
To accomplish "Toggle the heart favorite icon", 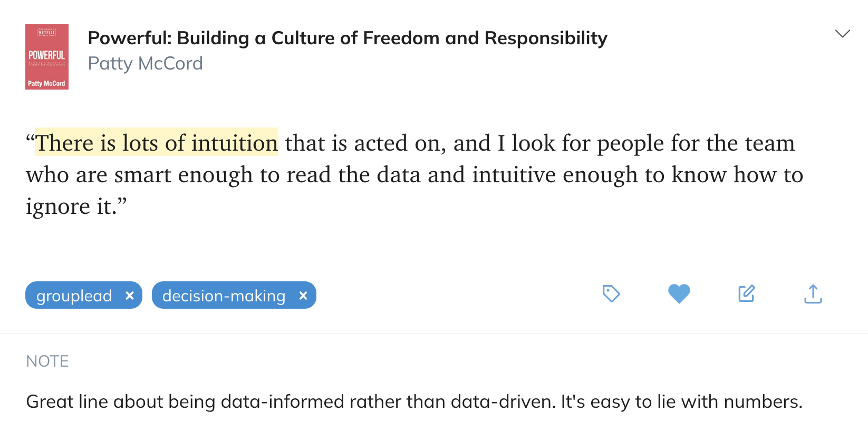I will tap(679, 294).
